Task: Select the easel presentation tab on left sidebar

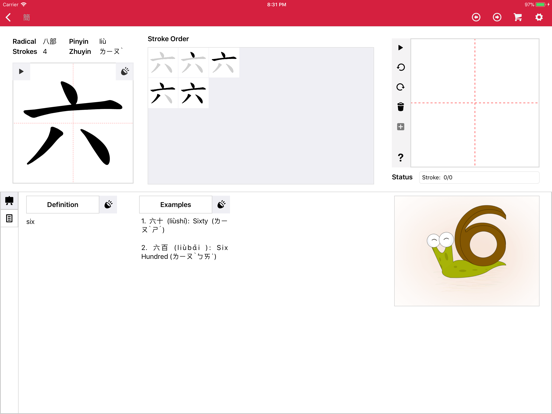Action: pyautogui.click(x=9, y=201)
